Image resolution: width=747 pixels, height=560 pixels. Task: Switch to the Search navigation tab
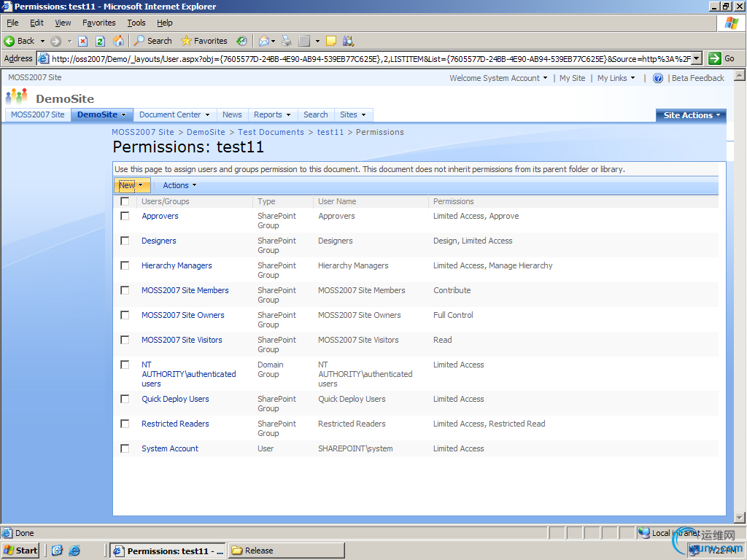pos(315,114)
